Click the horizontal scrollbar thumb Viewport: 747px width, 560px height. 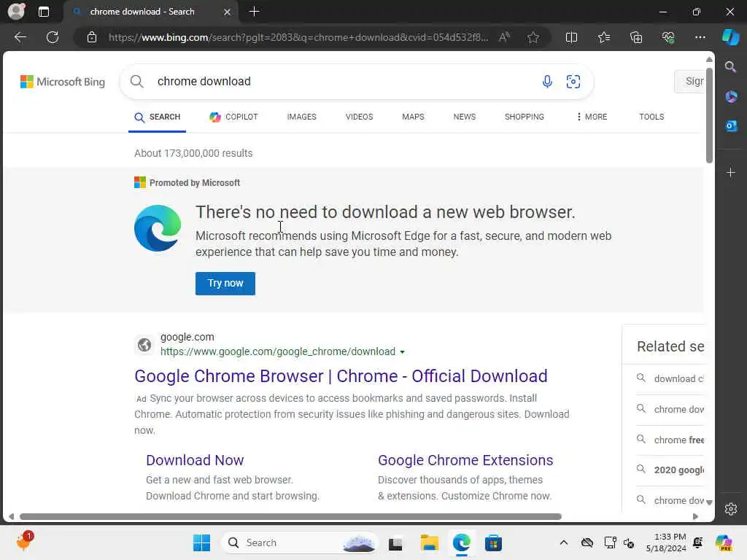[x=290, y=517]
